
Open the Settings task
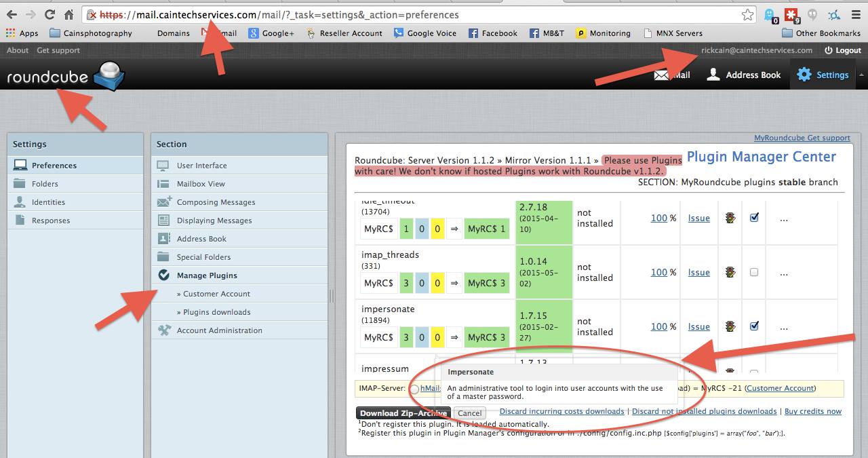(823, 75)
